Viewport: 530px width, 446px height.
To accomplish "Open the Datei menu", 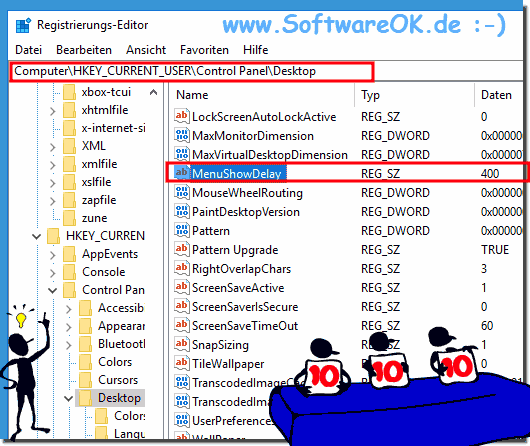I will coord(28,50).
